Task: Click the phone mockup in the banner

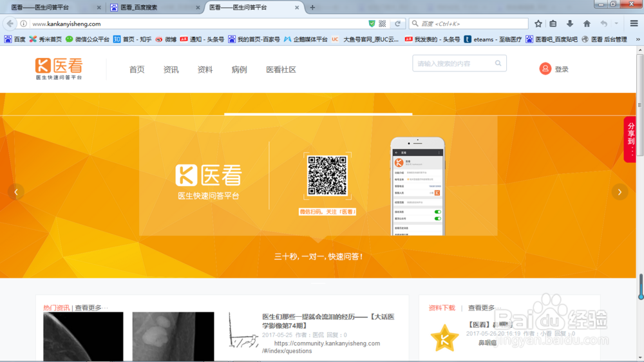Action: click(x=417, y=186)
